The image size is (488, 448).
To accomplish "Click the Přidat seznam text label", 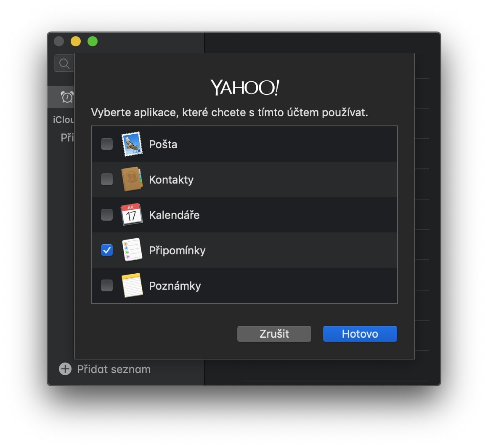I will tap(114, 369).
